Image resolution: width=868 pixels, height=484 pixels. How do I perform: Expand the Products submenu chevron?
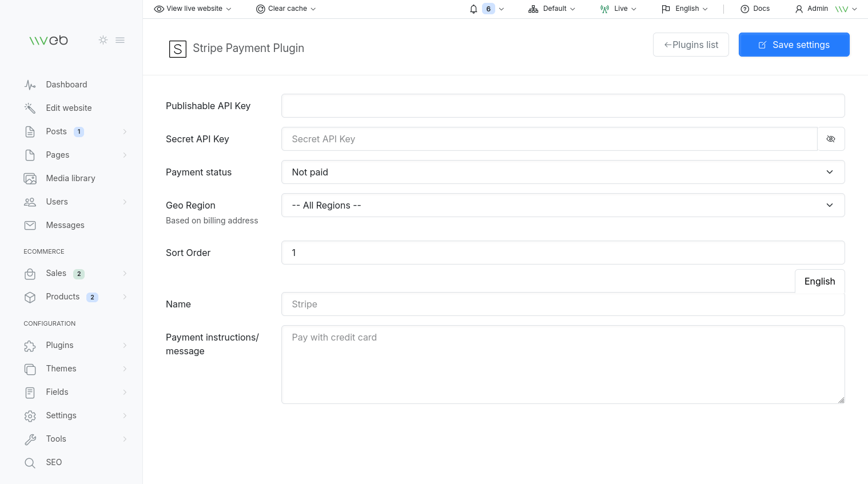[x=125, y=297]
